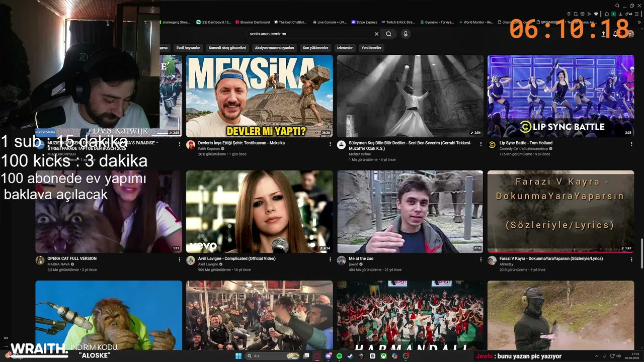Play the Meksika Devler Mi Yaptı thumbnail
This screenshot has width=644, height=362.
click(260, 96)
